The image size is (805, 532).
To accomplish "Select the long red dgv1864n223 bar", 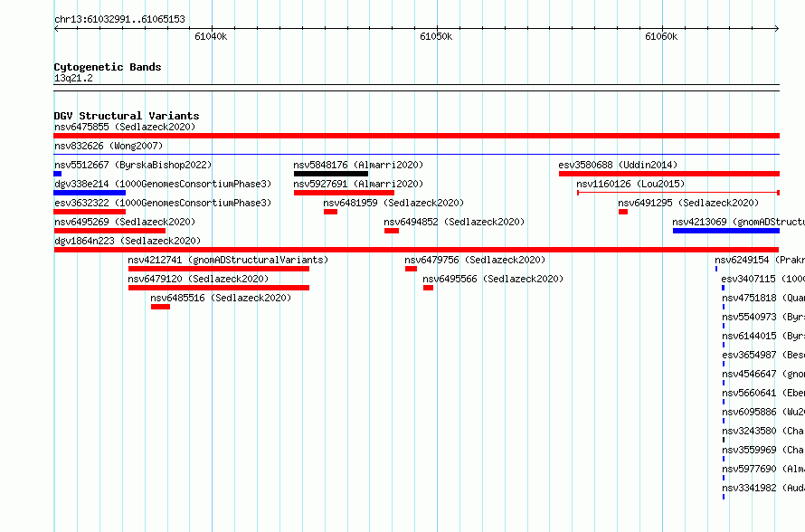I will click(x=416, y=250).
